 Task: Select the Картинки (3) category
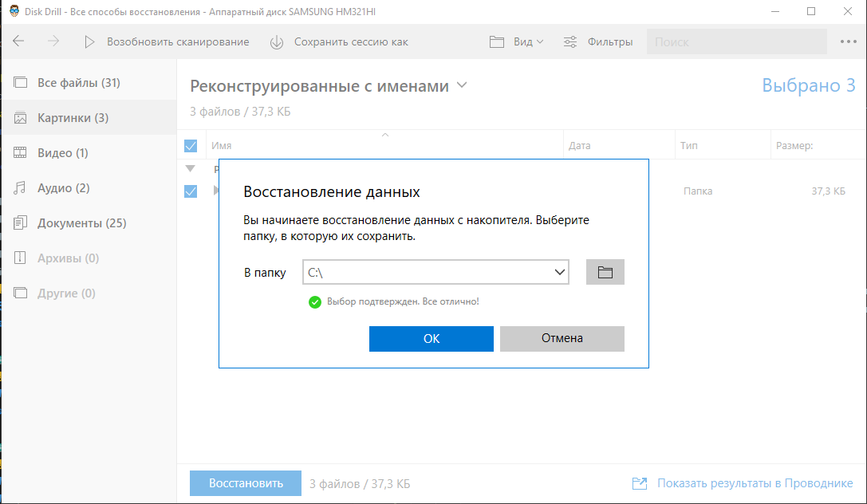click(x=73, y=118)
